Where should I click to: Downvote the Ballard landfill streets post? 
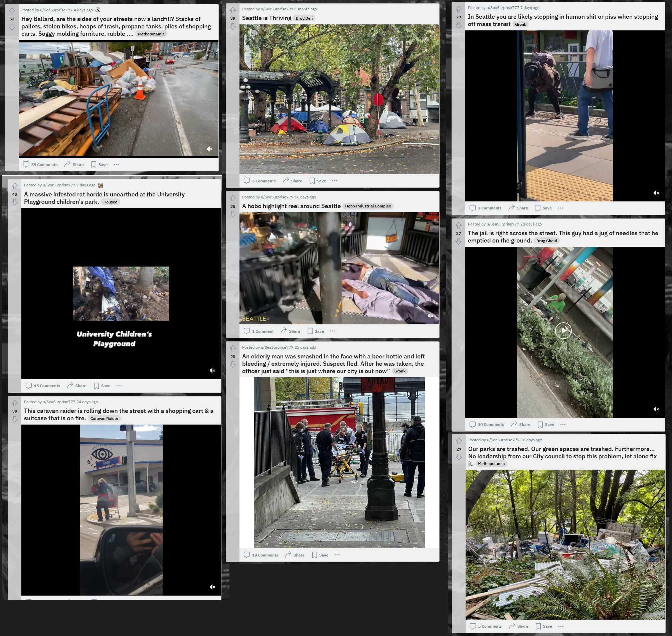[12, 27]
